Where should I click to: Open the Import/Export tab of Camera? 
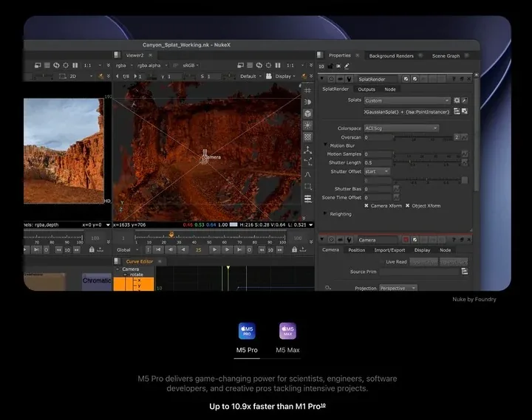[x=389, y=249]
